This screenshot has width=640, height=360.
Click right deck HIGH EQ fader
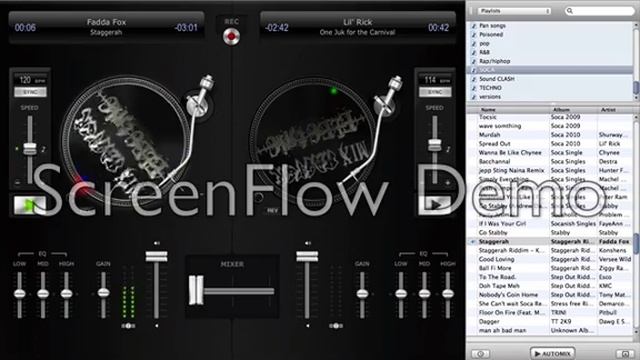tap(448, 293)
